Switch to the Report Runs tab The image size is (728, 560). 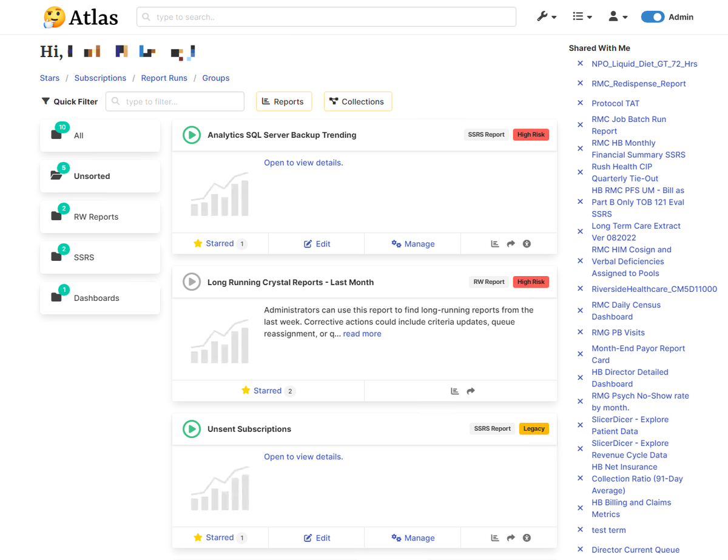[x=164, y=78]
